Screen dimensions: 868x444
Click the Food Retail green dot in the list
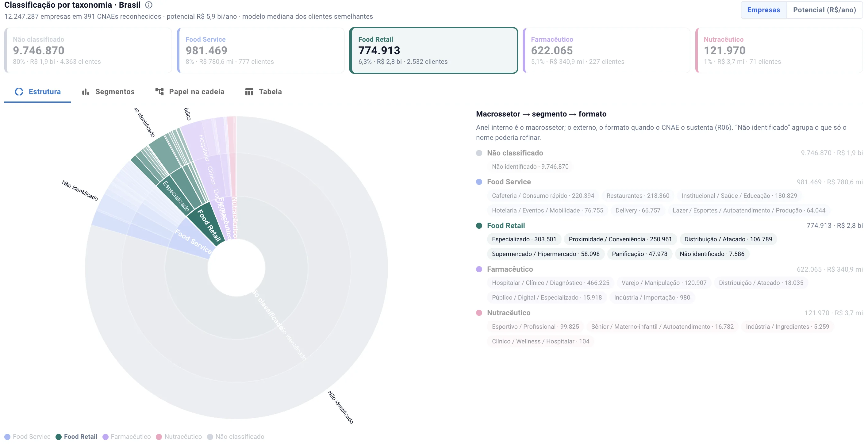coord(479,226)
